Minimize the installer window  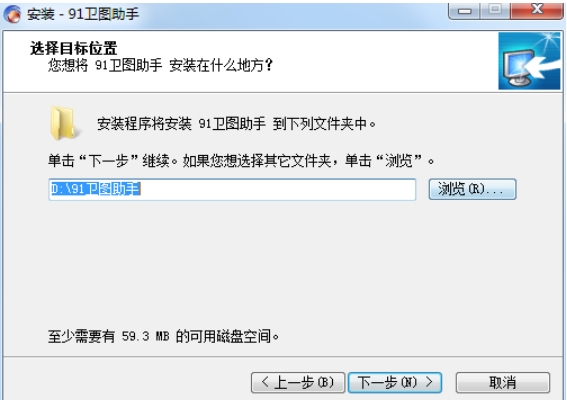[464, 11]
